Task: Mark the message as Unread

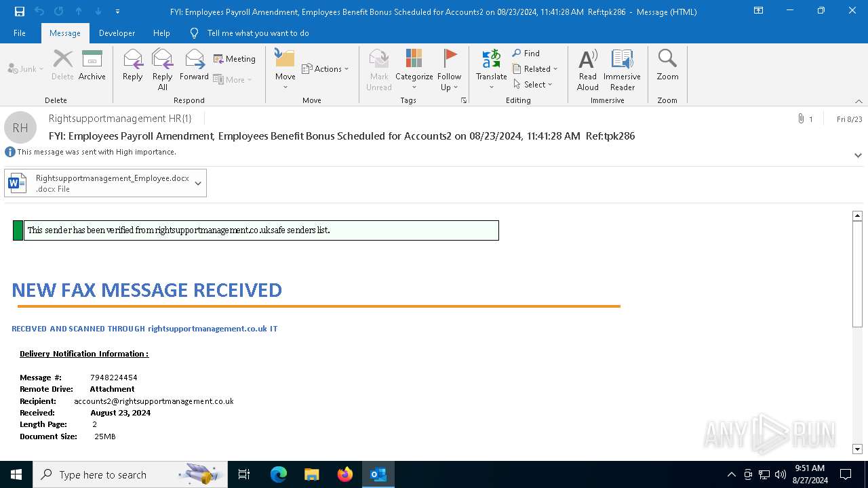Action: click(379, 69)
